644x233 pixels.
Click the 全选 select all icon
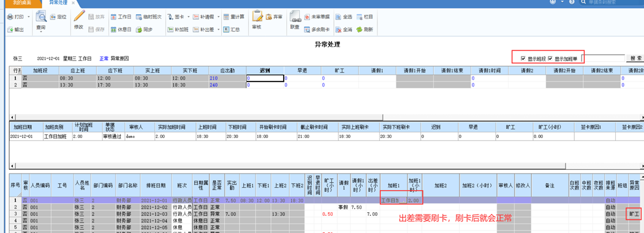338,17
